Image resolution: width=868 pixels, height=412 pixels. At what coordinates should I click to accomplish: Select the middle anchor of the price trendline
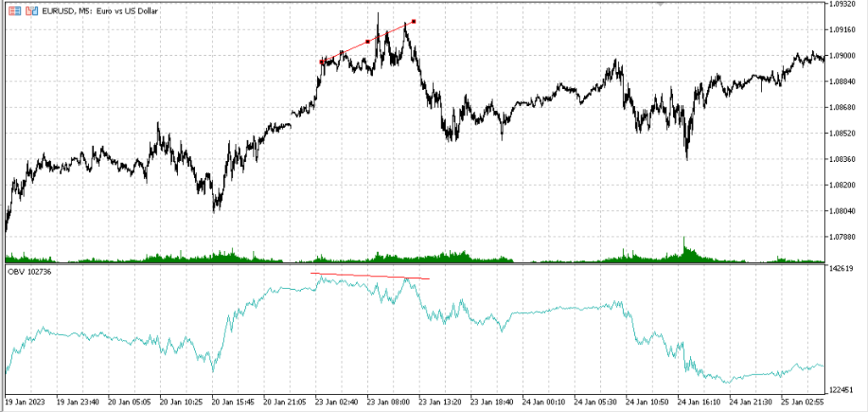coord(368,42)
